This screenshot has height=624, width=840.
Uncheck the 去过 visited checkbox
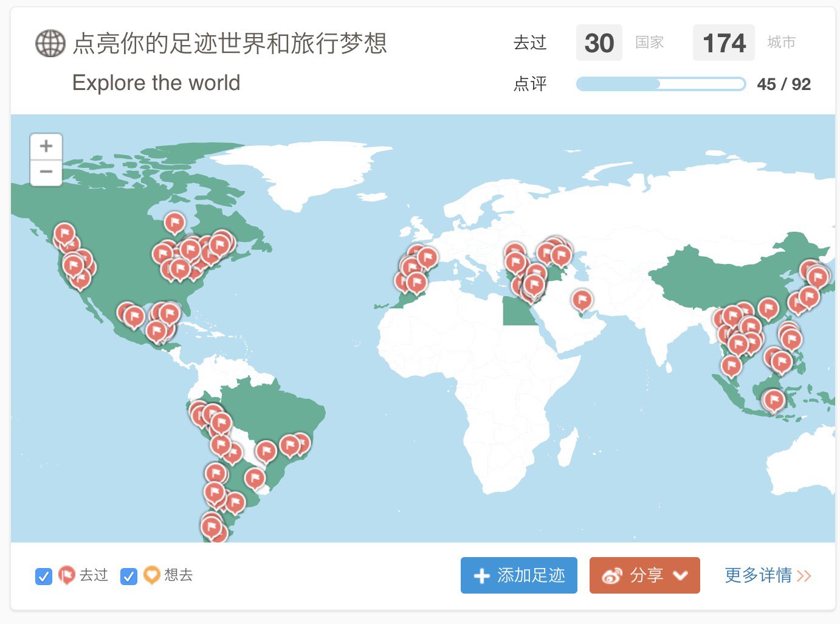click(44, 576)
